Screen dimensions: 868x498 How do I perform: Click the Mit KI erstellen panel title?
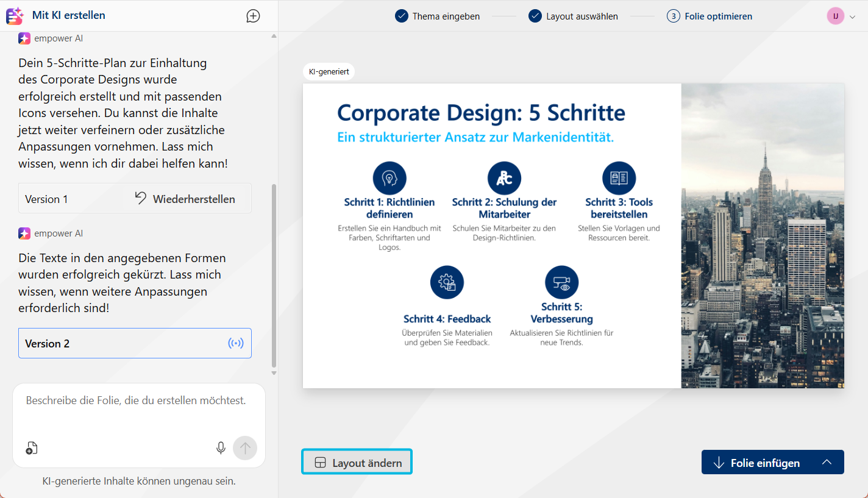tap(69, 15)
